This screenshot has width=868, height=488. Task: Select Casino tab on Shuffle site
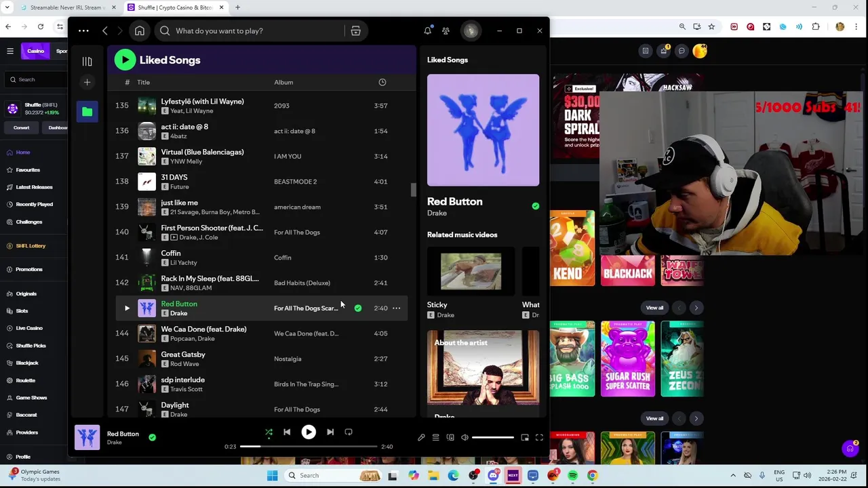(x=35, y=51)
